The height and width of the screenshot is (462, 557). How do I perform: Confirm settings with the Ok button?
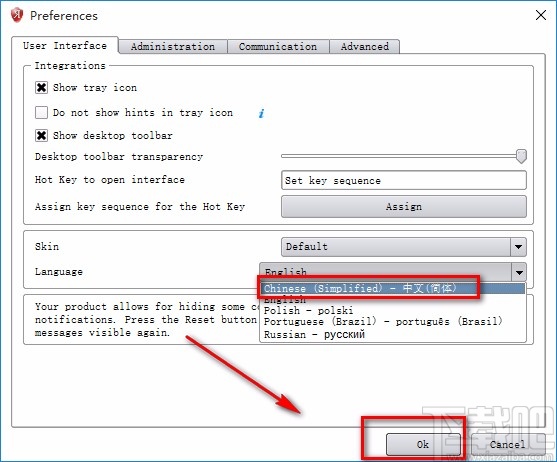pos(423,444)
